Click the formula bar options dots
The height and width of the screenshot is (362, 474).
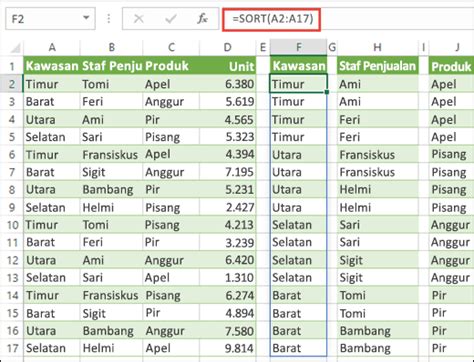pos(109,19)
